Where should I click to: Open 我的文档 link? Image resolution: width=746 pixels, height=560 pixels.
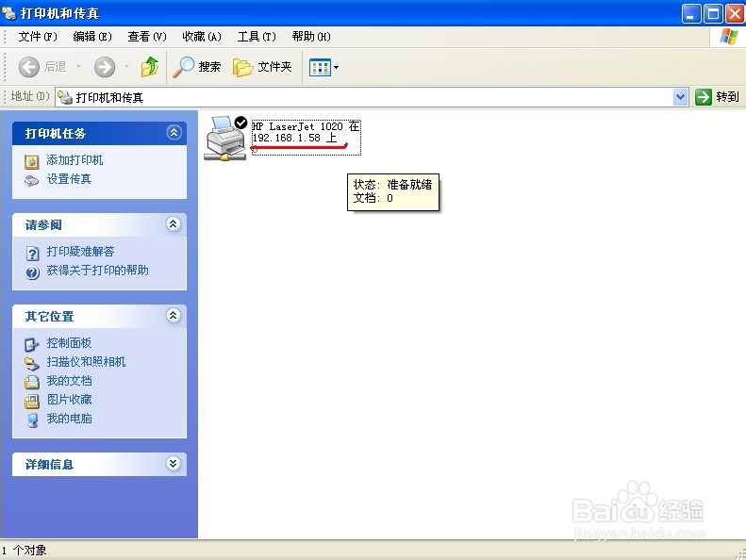tap(69, 381)
